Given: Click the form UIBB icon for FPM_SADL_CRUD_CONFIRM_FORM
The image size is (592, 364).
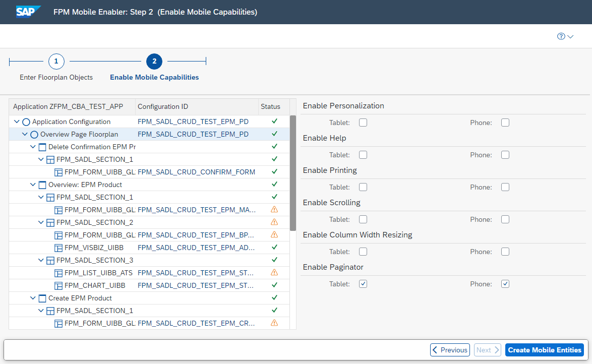Looking at the screenshot, I should click(58, 171).
